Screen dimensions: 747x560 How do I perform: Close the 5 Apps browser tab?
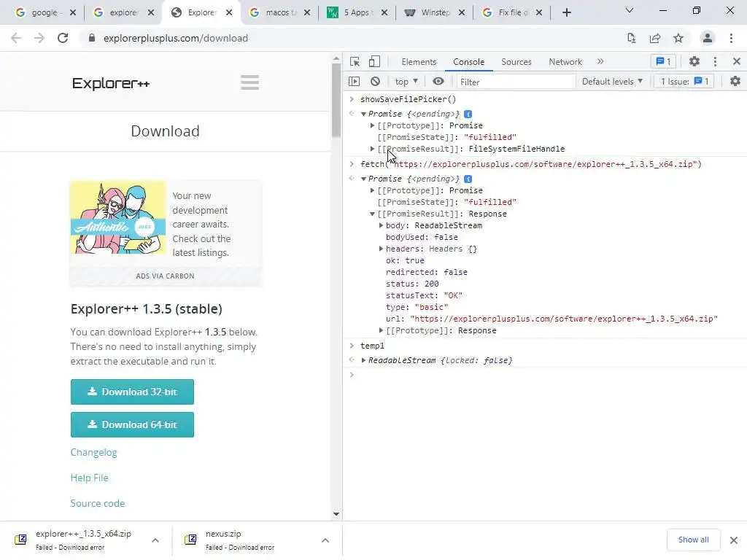(384, 12)
